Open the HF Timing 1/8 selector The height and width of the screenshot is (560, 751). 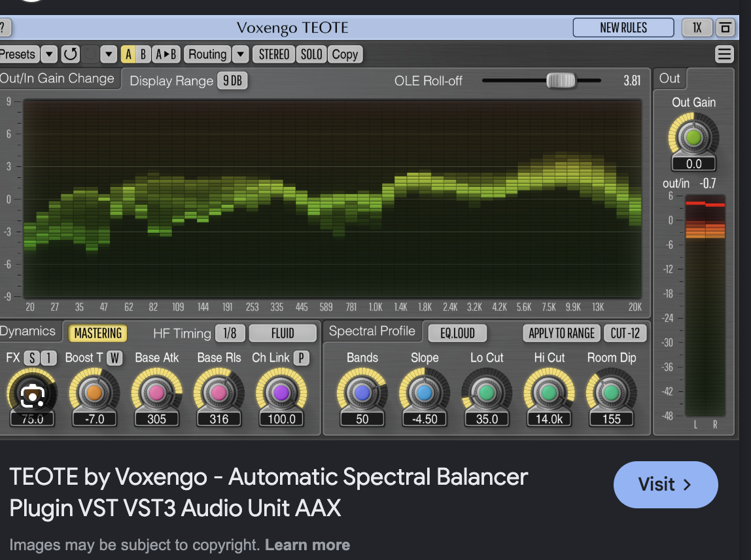[230, 333]
